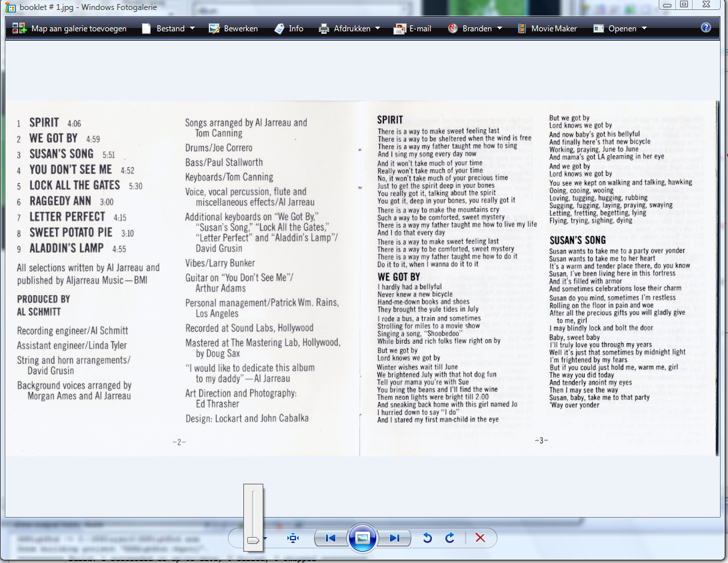Click the 'WE GOT BY' lyrics heading

399,277
